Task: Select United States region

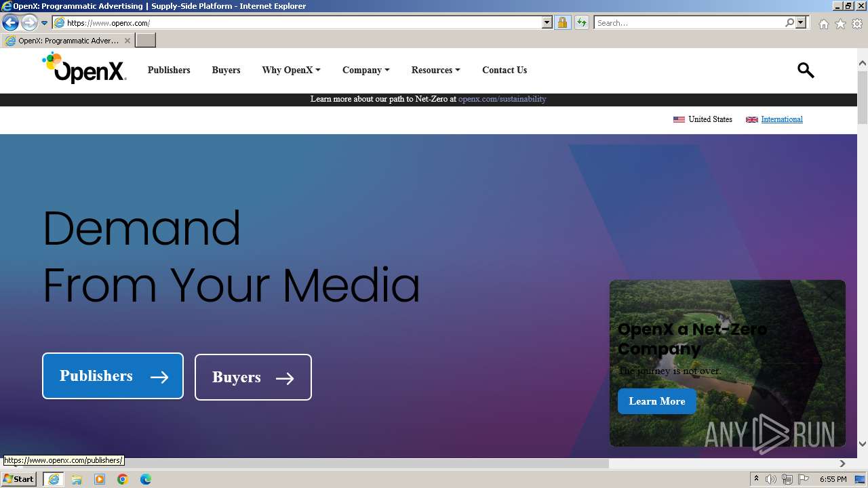Action: [710, 119]
